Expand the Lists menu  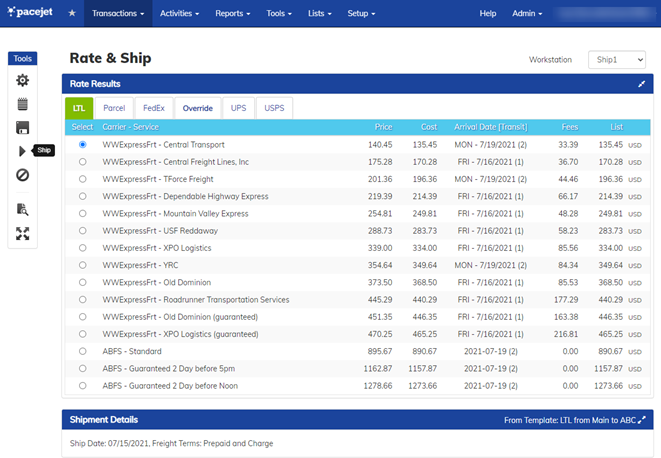coord(320,13)
